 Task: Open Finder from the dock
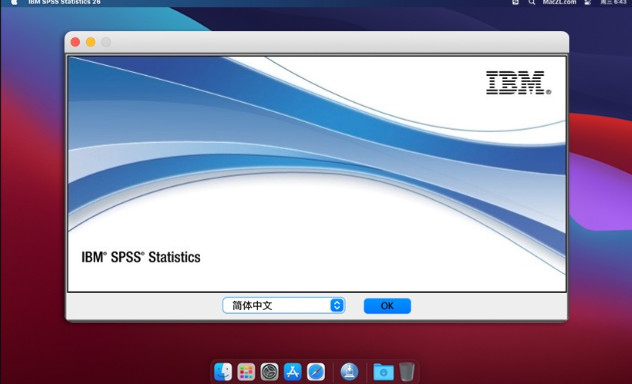(223, 372)
